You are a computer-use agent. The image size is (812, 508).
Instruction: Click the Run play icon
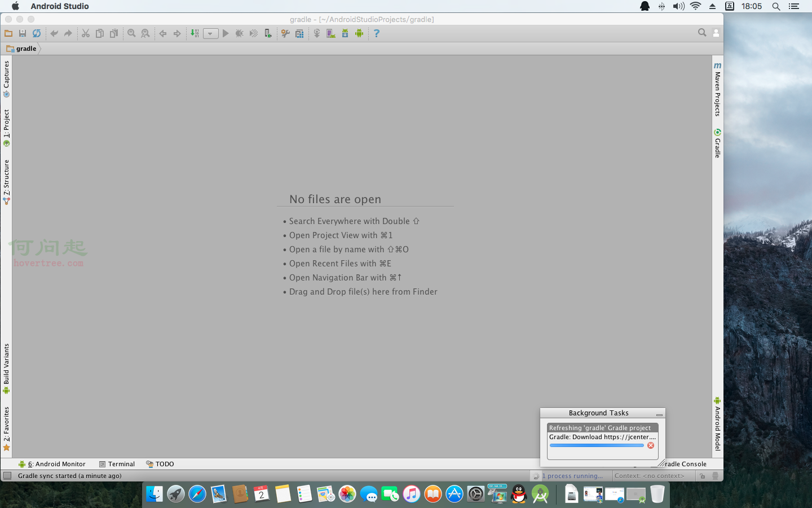coord(226,33)
